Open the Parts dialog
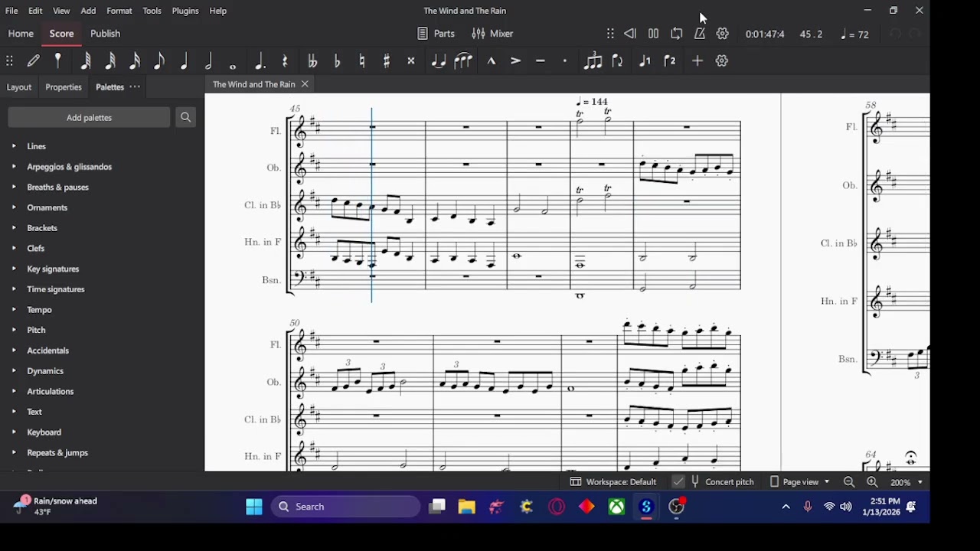 coord(436,34)
